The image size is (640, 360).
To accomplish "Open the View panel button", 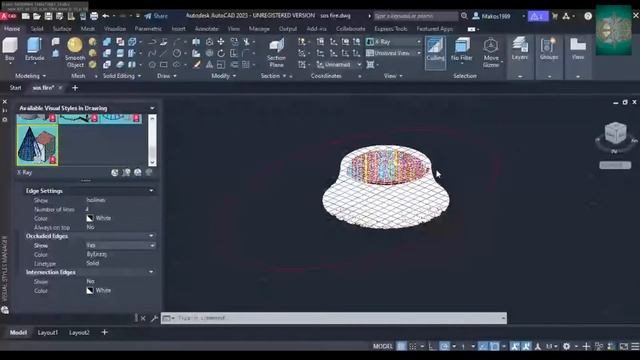I will coord(578,49).
